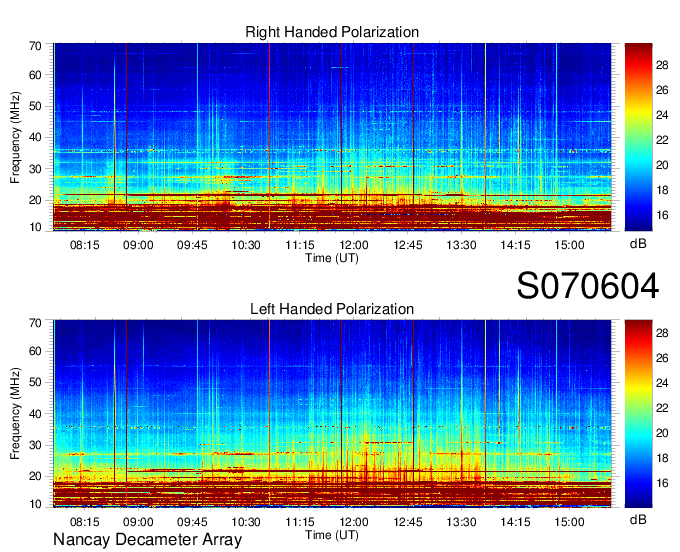
Task: Click the 20 MHz tick of Right Handed plot
Action: [35, 200]
